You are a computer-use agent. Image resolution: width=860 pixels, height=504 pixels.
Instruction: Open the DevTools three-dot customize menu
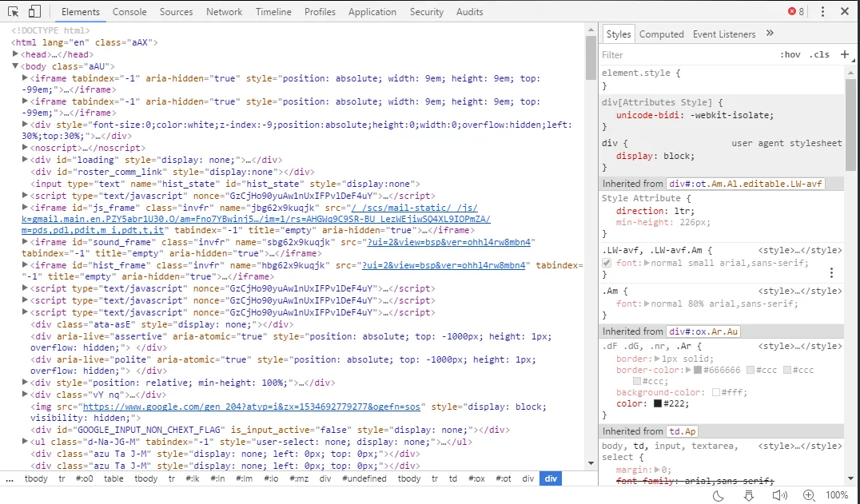point(822,11)
